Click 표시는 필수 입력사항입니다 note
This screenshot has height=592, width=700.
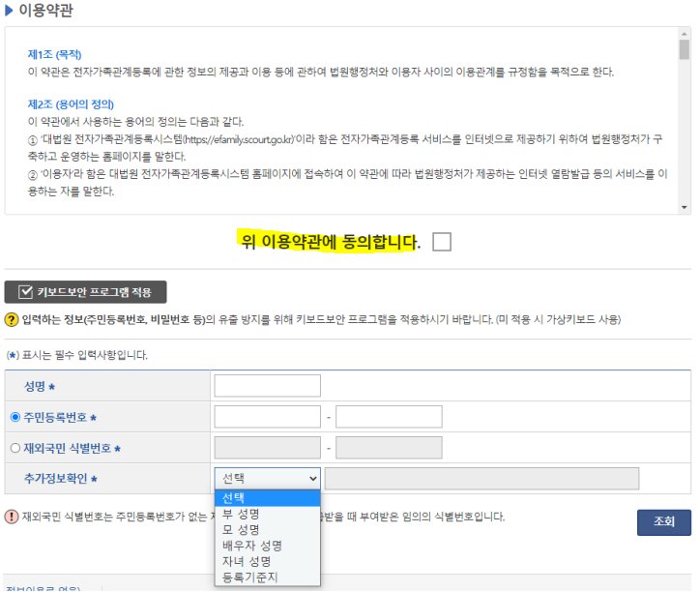pos(85,355)
